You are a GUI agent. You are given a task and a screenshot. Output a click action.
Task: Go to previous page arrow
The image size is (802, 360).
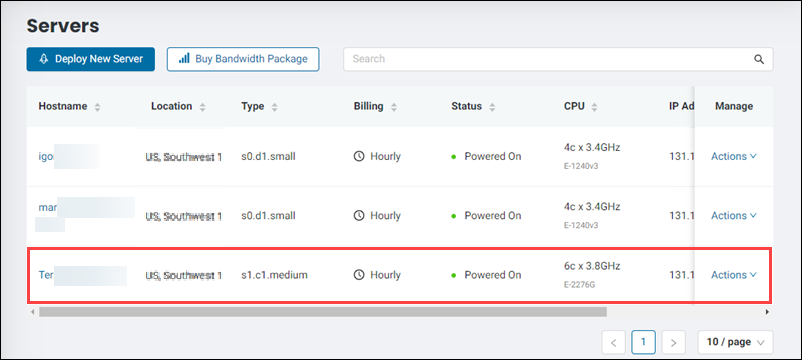tap(614, 342)
